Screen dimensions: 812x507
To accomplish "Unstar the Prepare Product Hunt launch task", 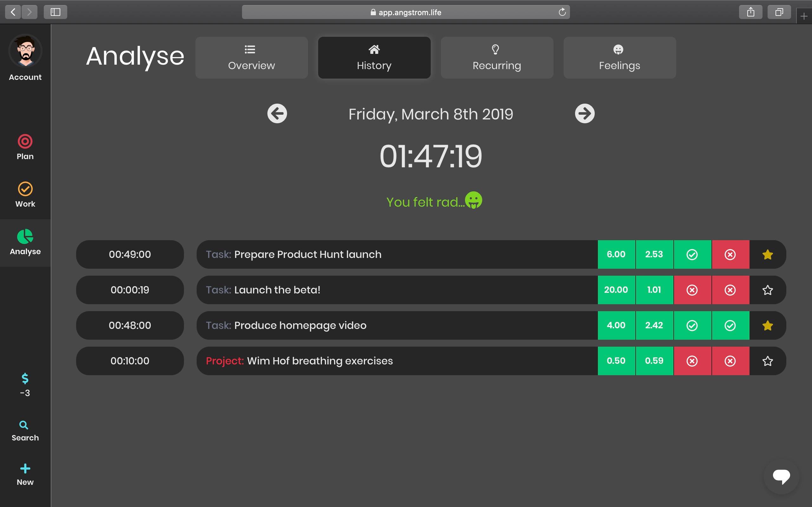I will point(767,254).
